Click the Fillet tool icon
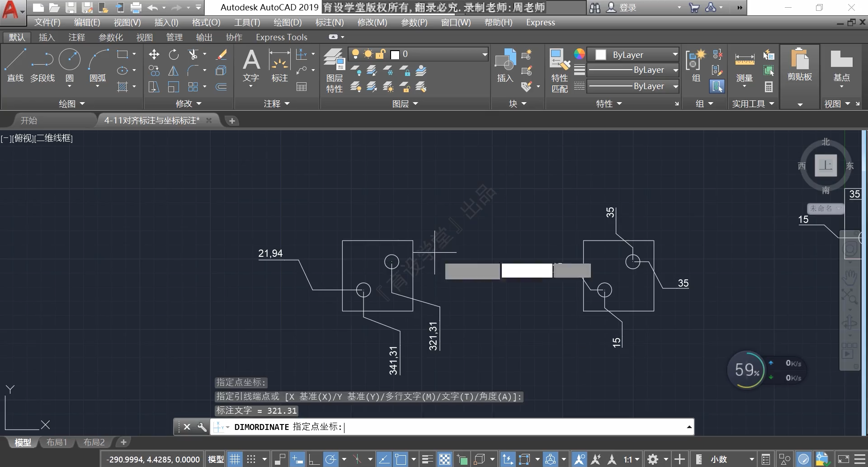 193,71
